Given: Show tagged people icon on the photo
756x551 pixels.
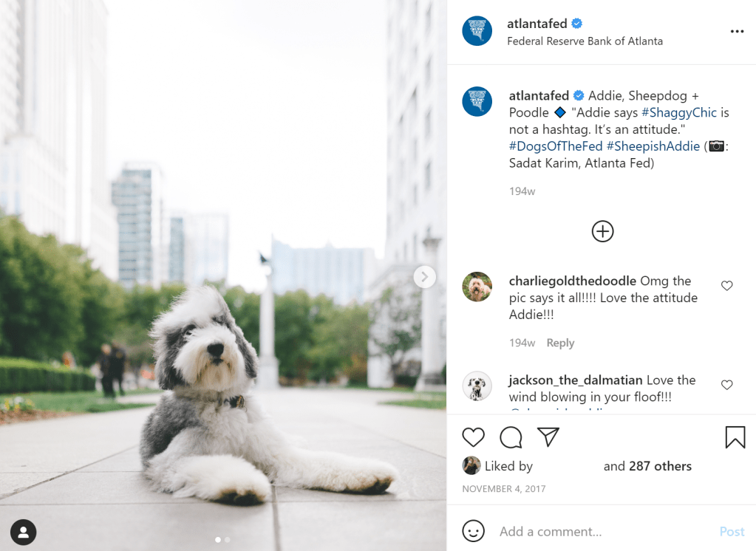Looking at the screenshot, I should pos(23,533).
